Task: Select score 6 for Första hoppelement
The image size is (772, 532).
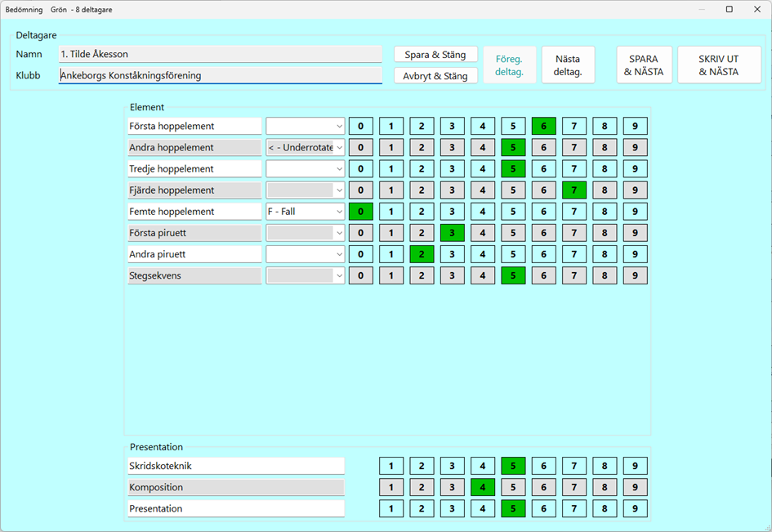Action: coord(543,126)
